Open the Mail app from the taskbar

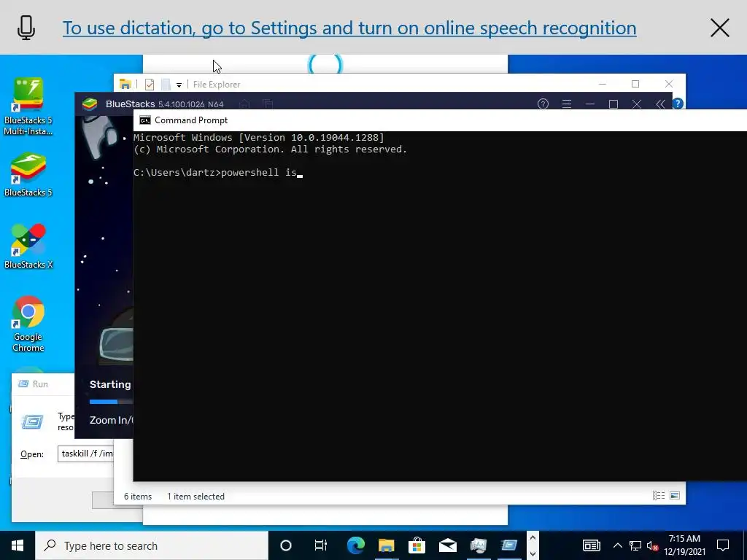[x=448, y=545]
